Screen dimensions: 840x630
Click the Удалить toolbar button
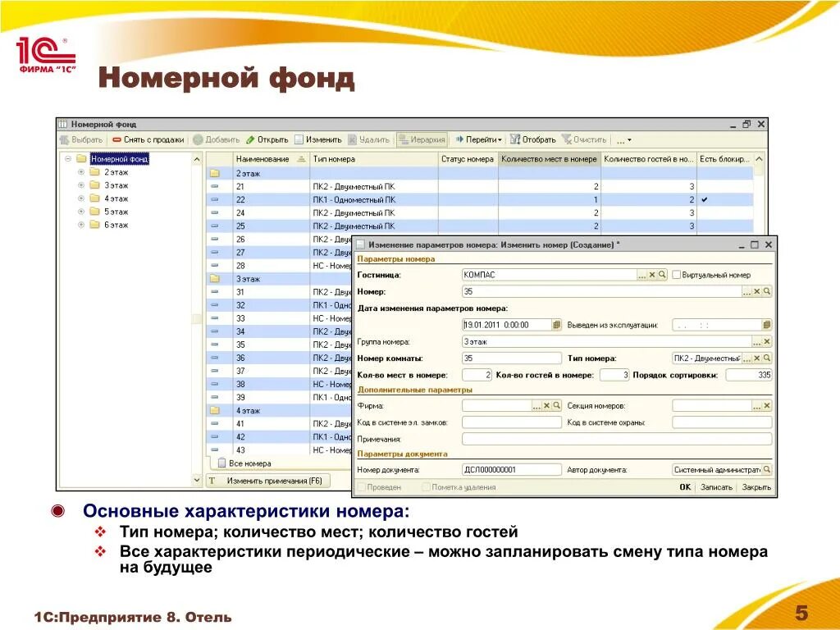369,139
